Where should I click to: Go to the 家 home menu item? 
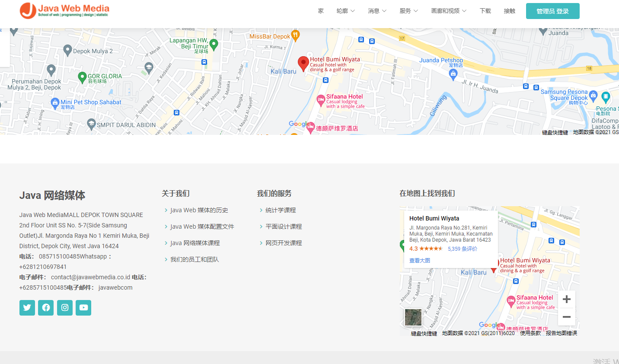[x=321, y=11]
